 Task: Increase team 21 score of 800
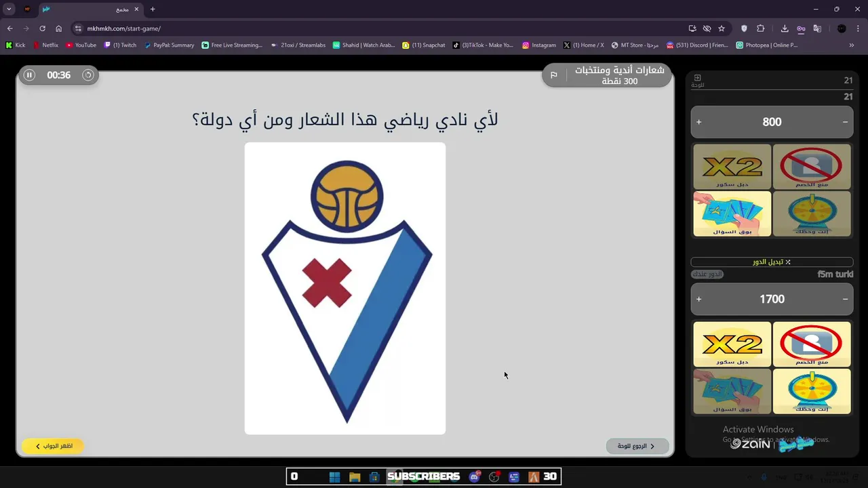[699, 122]
